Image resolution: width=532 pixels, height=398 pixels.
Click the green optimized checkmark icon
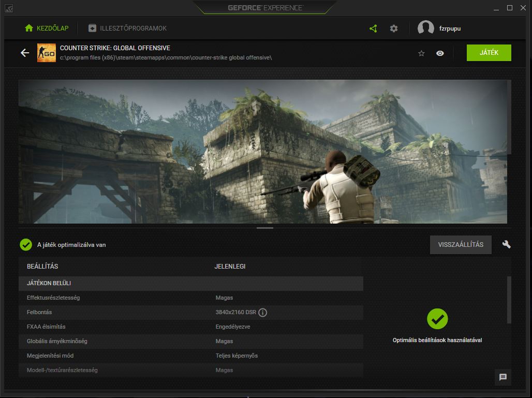[26, 245]
